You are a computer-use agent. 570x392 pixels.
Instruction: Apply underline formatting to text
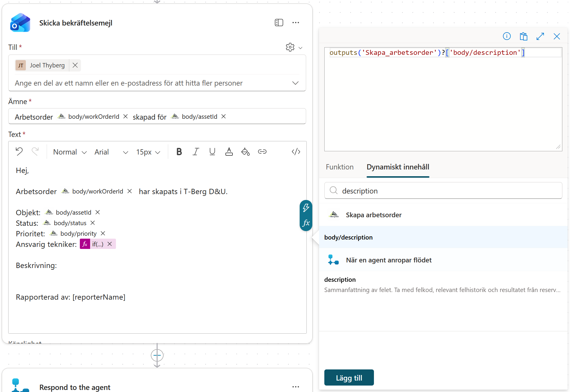(x=212, y=152)
